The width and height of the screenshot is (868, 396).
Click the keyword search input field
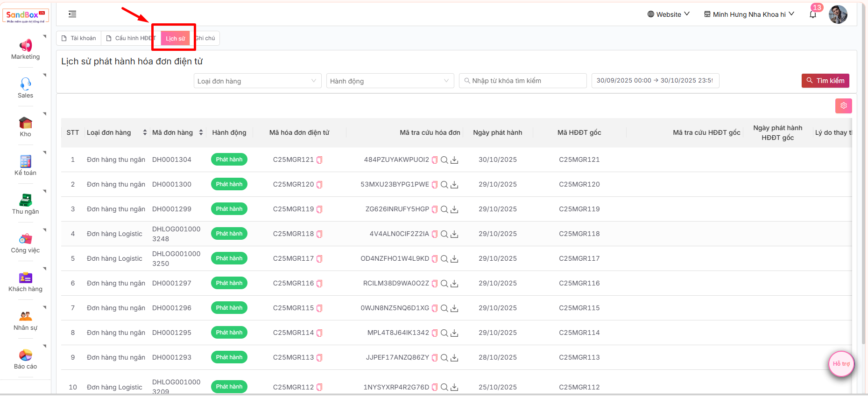pyautogui.click(x=523, y=81)
